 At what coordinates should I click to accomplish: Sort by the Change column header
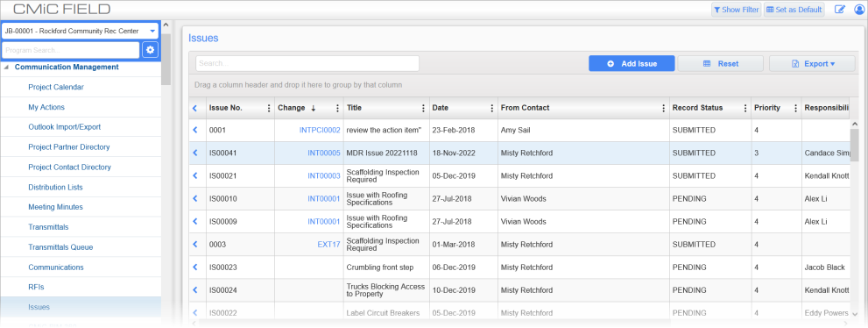[291, 108]
